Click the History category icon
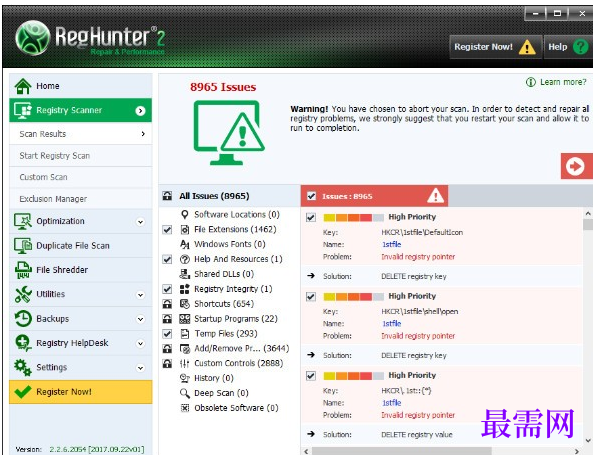This screenshot has height=455, width=593. click(185, 378)
